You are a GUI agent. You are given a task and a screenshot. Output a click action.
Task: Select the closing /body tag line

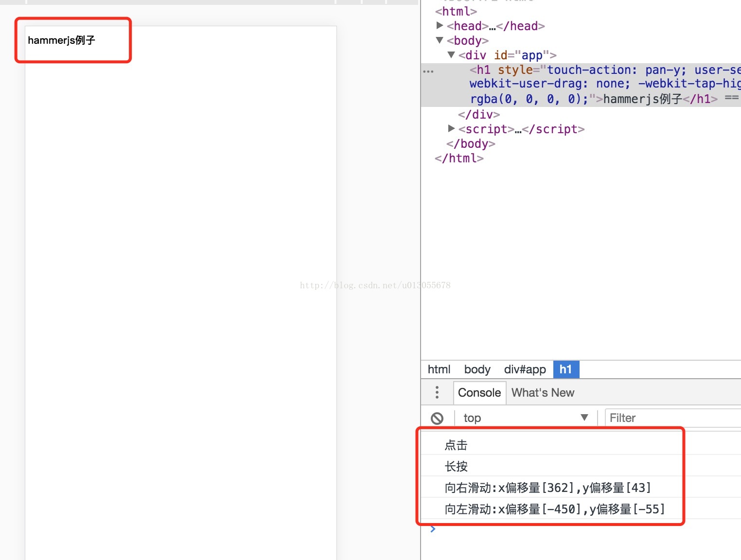pyautogui.click(x=471, y=143)
